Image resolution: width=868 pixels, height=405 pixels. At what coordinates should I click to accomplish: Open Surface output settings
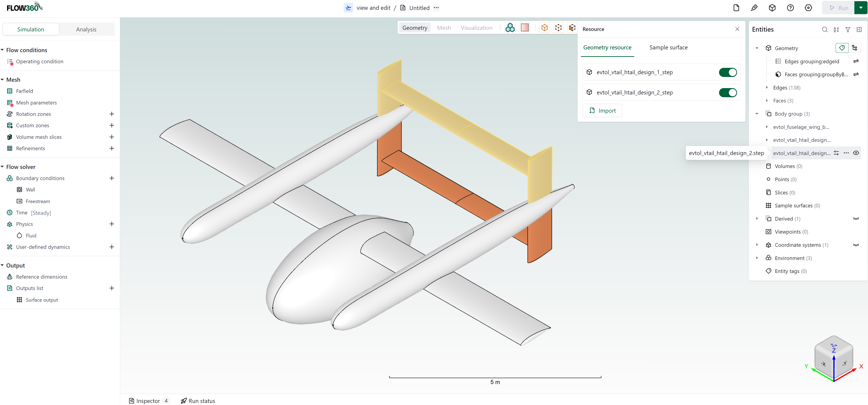point(42,299)
